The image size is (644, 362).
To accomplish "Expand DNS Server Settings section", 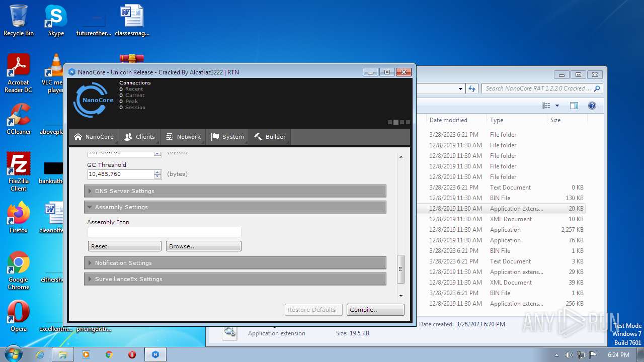I will pyautogui.click(x=235, y=191).
